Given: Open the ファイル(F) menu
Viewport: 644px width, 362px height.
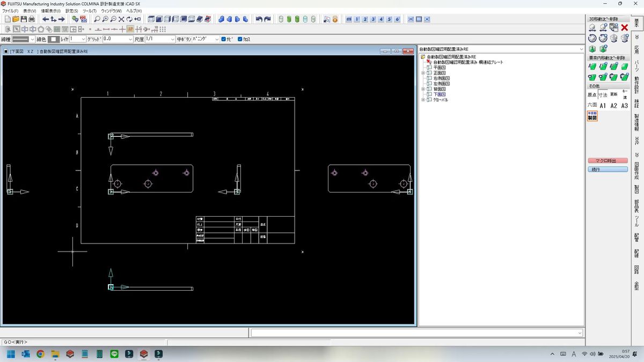Looking at the screenshot, I should pos(10,11).
